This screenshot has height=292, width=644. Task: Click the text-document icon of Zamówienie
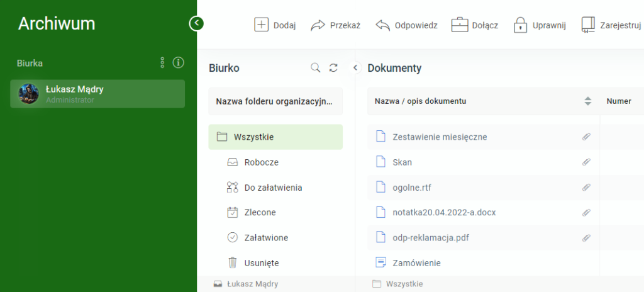coord(381,262)
